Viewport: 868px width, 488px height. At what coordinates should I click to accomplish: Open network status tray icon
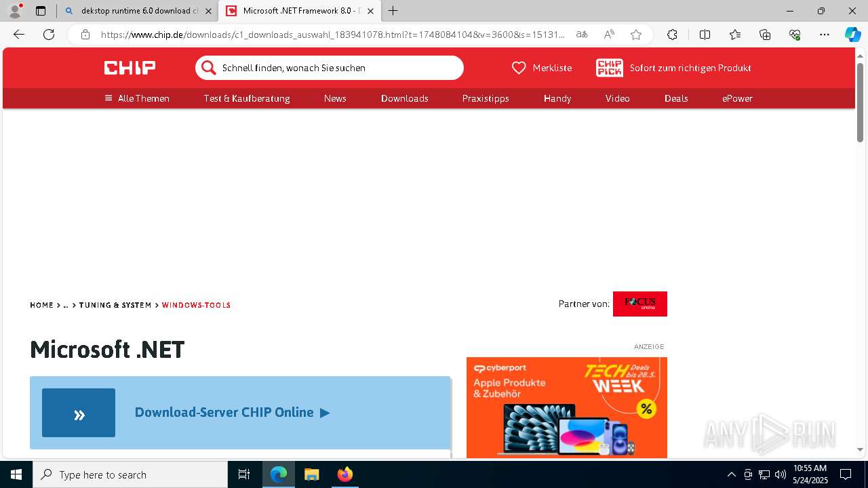pyautogui.click(x=764, y=474)
